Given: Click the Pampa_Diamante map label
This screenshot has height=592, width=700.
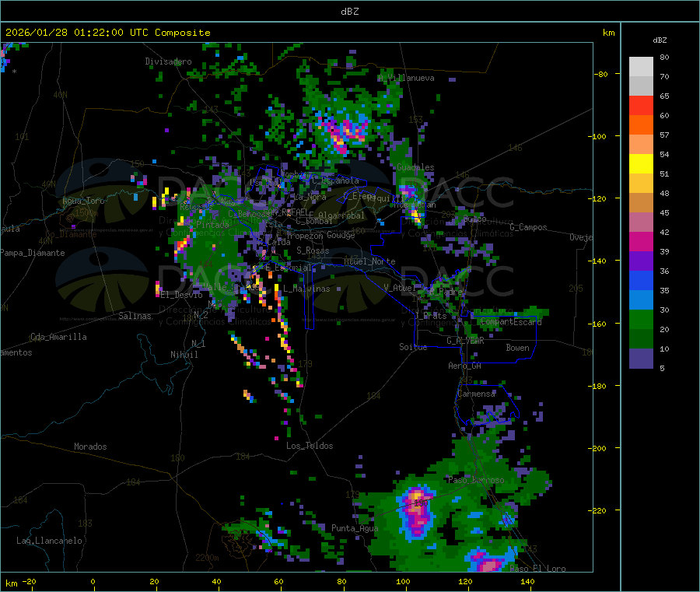Looking at the screenshot, I should (33, 253).
